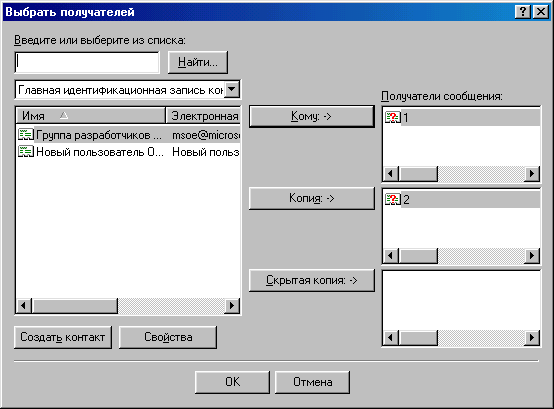554x409 pixels.
Task: Click the contact icon for Новый пользователь
Action: point(26,152)
